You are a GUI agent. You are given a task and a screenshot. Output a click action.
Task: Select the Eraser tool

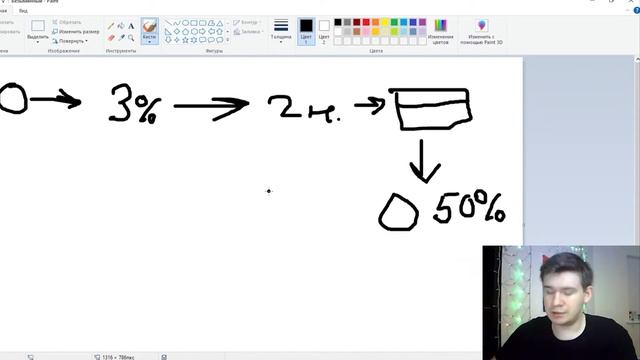coord(111,38)
